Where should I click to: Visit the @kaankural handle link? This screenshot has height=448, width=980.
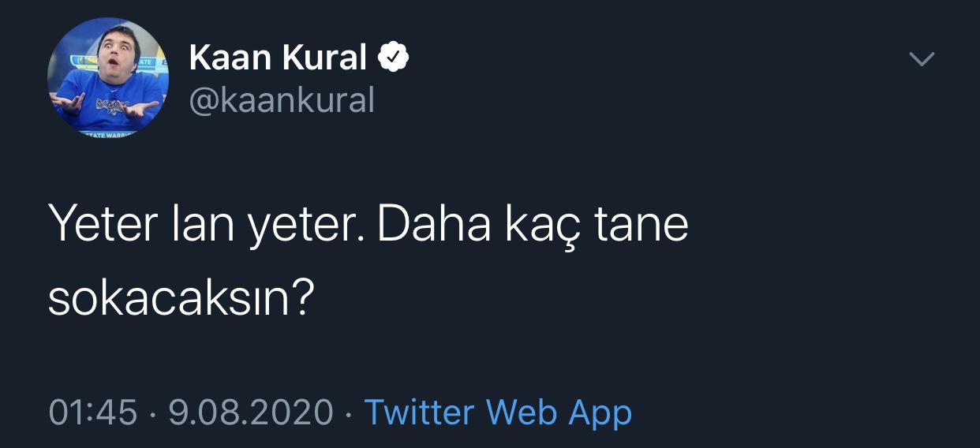[282, 100]
